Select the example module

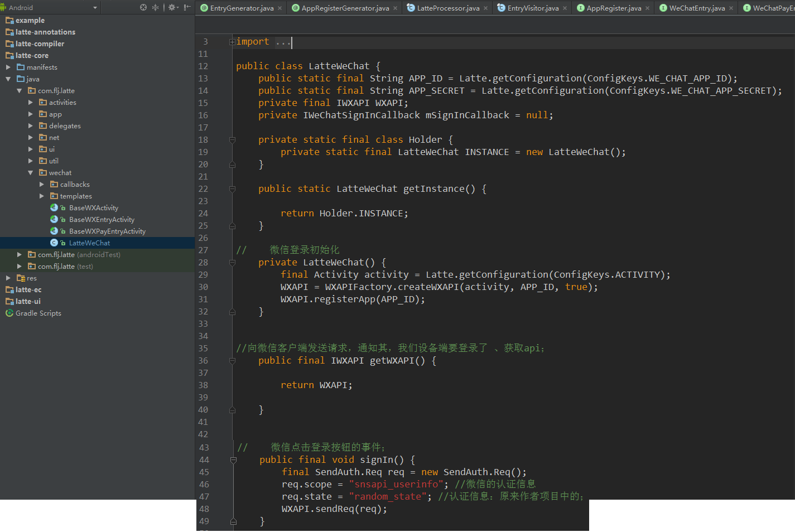(x=30, y=20)
